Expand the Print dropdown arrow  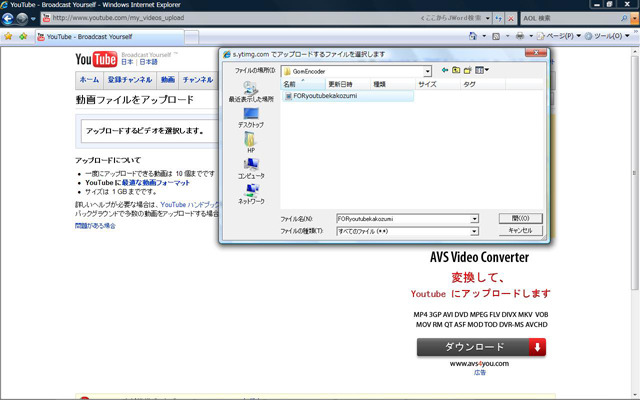pyautogui.click(x=531, y=36)
